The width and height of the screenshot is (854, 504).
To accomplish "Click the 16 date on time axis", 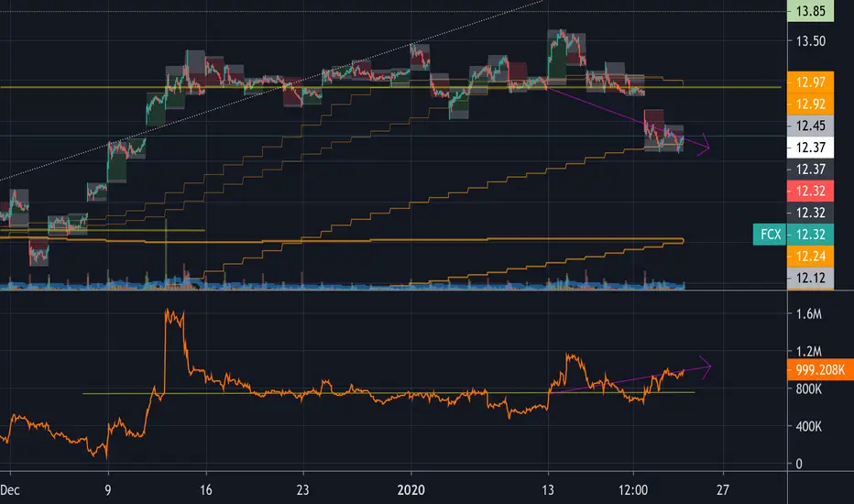I will pyautogui.click(x=205, y=490).
